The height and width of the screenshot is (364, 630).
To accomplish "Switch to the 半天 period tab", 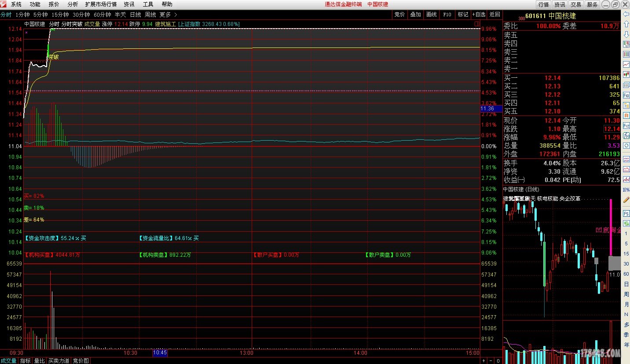I will coord(120,15).
